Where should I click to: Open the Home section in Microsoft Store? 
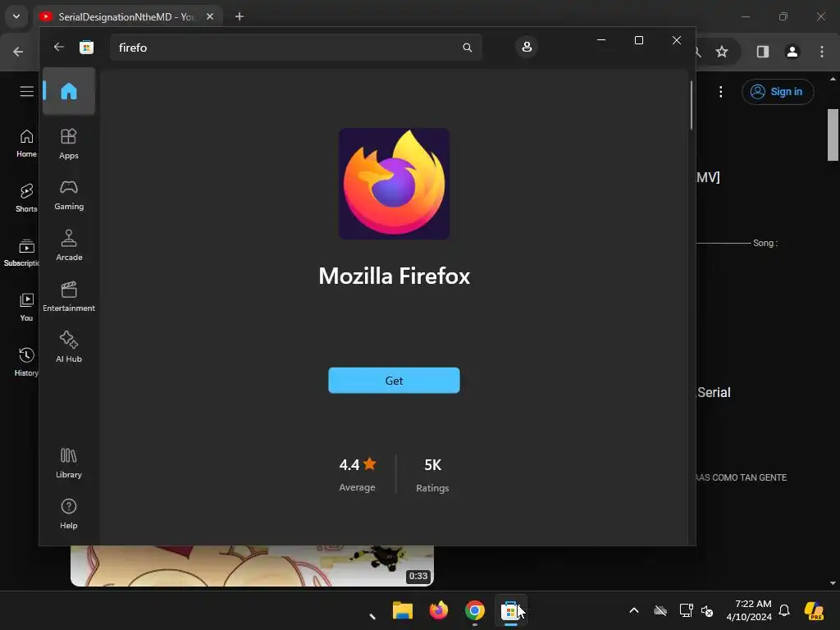pyautogui.click(x=69, y=91)
